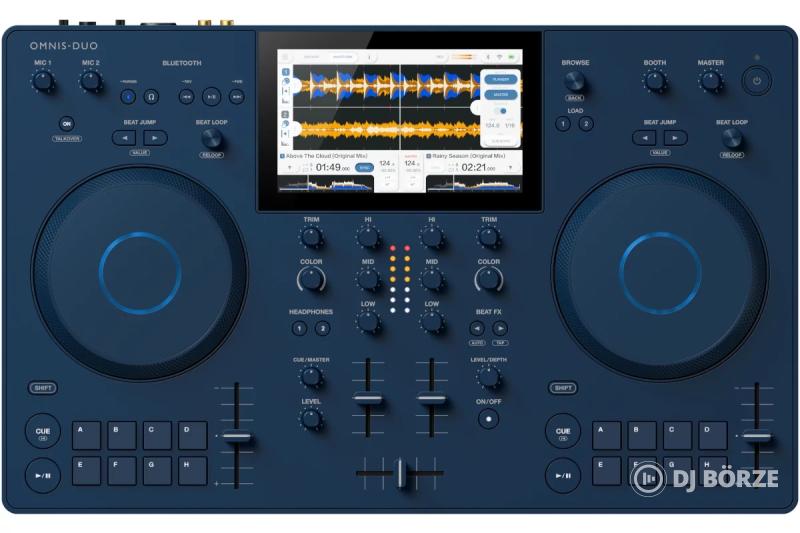Trigger right deck performance pad C

coord(678,435)
